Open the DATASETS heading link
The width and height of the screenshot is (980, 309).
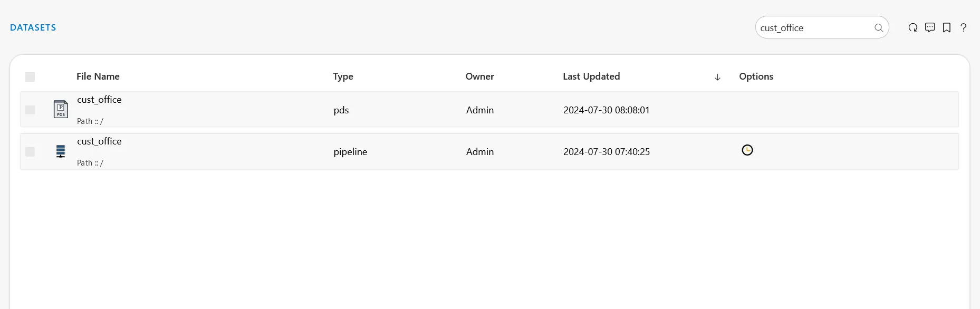(x=33, y=27)
